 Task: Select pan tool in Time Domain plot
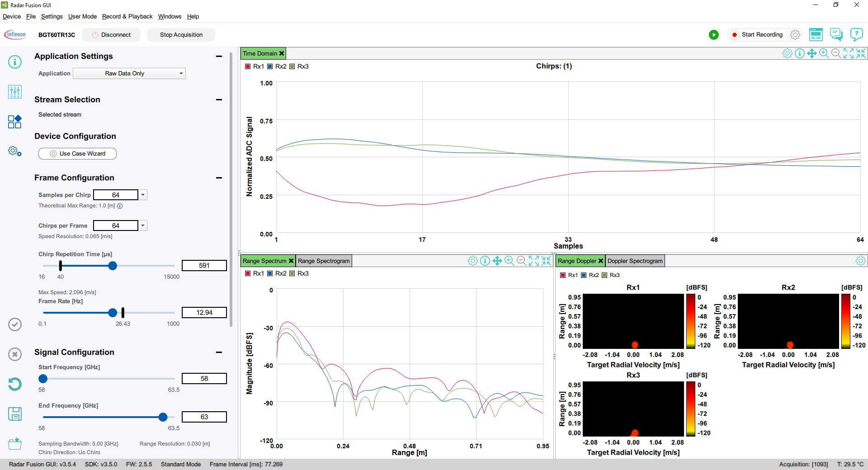[x=812, y=53]
